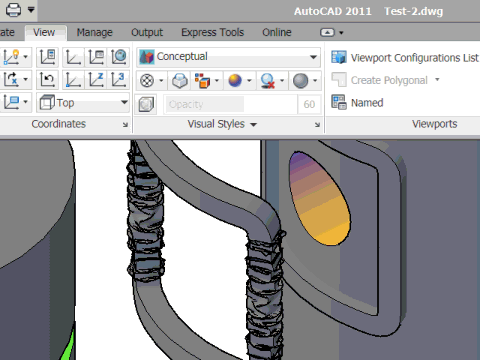This screenshot has height=360, width=480.
Task: Expand the Create Polygonal dropdown arrow
Action: tap(437, 80)
